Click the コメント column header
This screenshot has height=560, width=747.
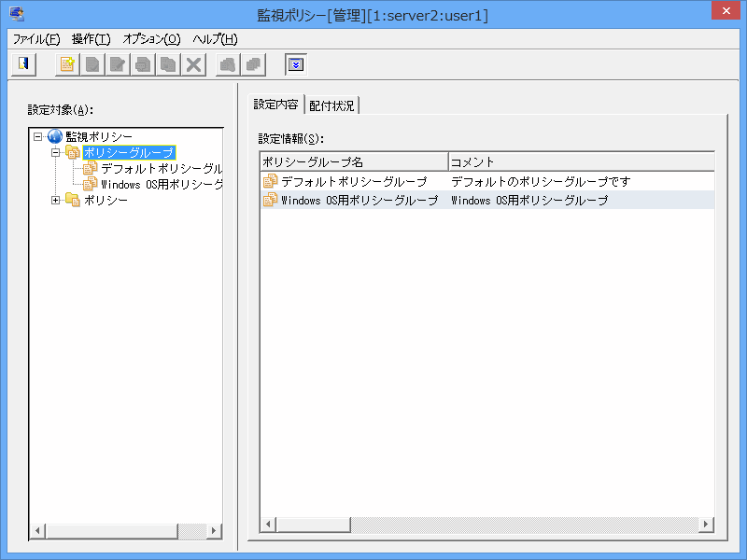pos(579,161)
